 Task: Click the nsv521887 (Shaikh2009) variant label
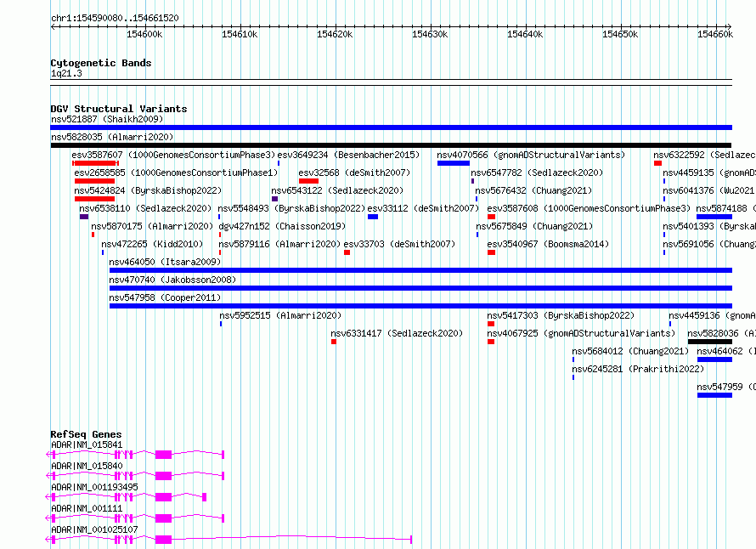(x=107, y=119)
